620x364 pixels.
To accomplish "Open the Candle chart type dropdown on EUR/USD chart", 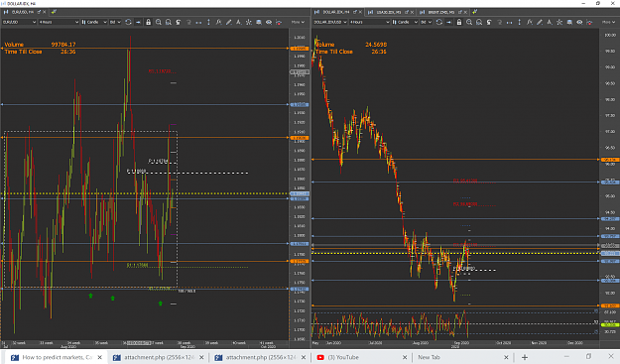I will pos(94,22).
